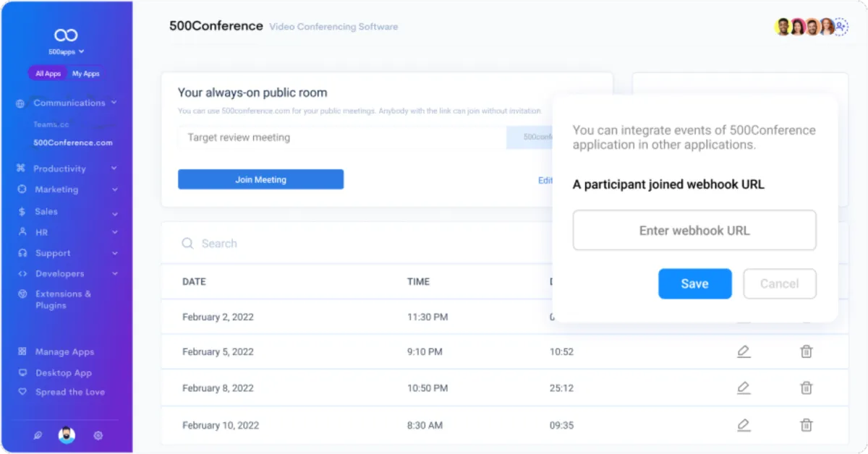Click the Enter webhook URL field
868x454 pixels.
(x=694, y=231)
